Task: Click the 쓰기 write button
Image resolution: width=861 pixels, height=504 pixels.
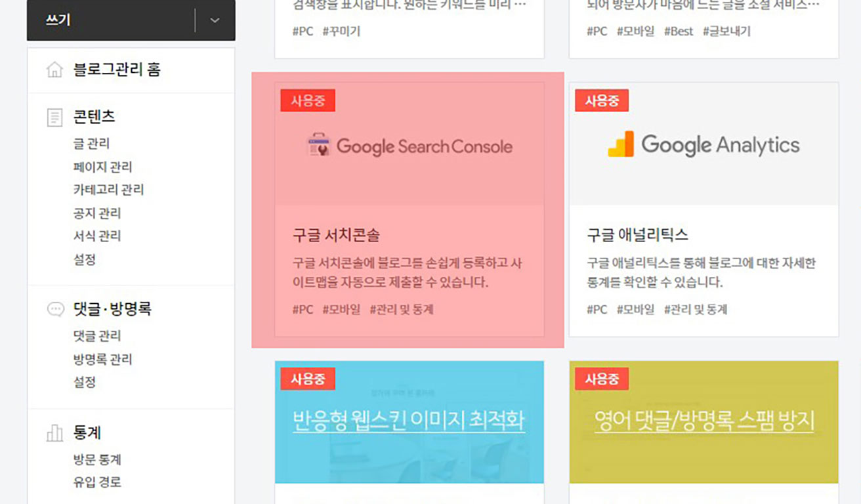Action: (x=111, y=20)
